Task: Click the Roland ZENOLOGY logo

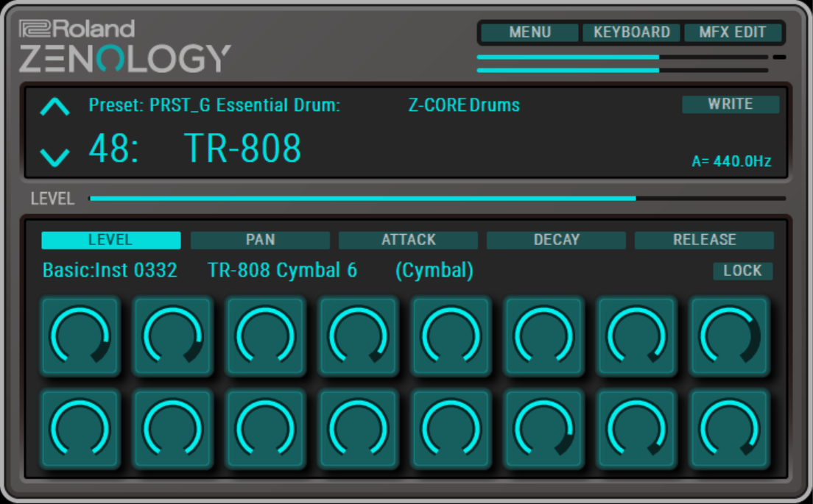Action: (125, 46)
